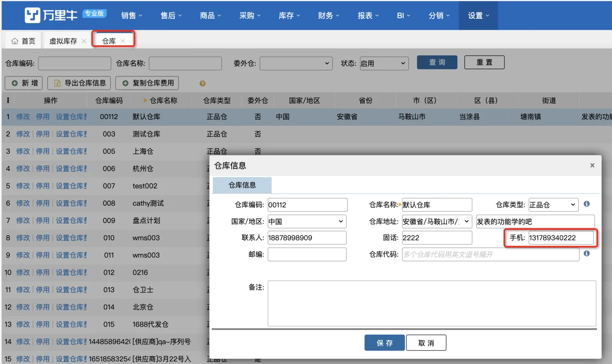Open the 采购 menu
Screen dimensions: 612x364
coord(250,16)
